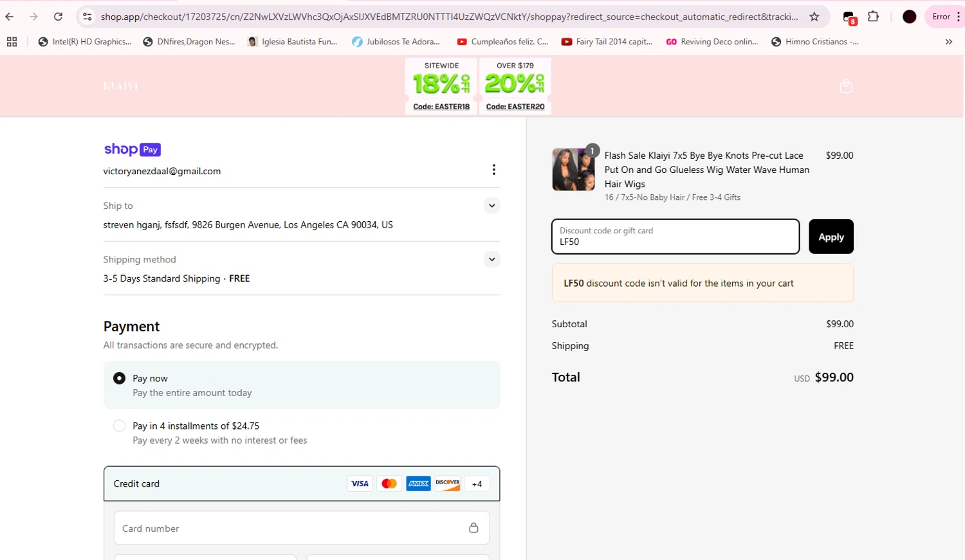Open Cumpleaños feliz YouTube bookmark
This screenshot has height=560, width=965.
pos(502,42)
